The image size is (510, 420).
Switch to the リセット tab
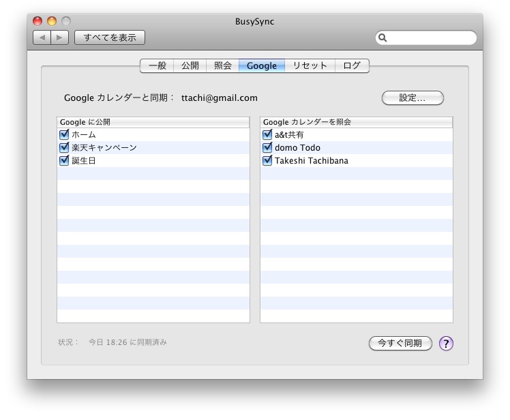tap(310, 66)
